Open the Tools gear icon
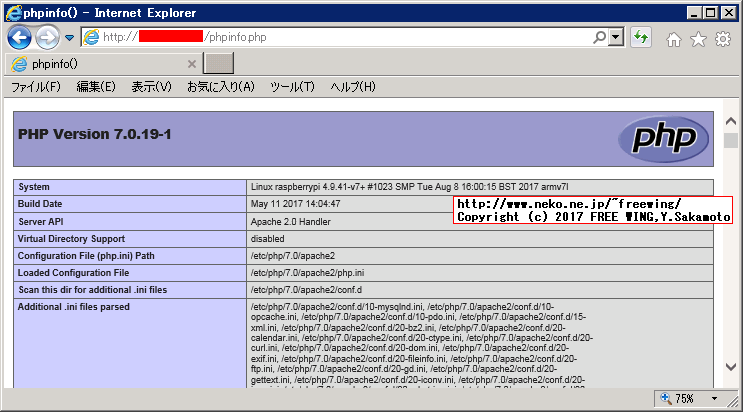The height and width of the screenshot is (412, 743). click(x=722, y=39)
